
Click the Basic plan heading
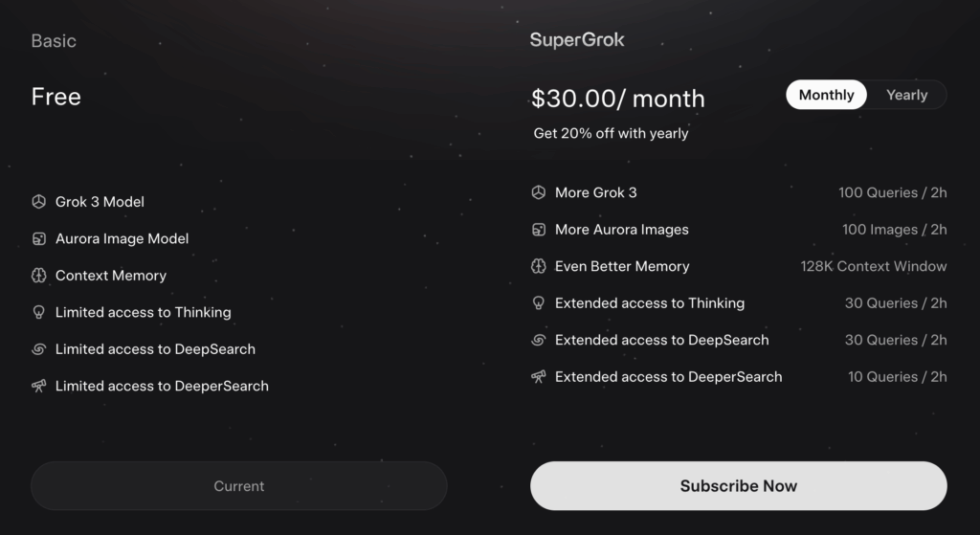[x=54, y=41]
